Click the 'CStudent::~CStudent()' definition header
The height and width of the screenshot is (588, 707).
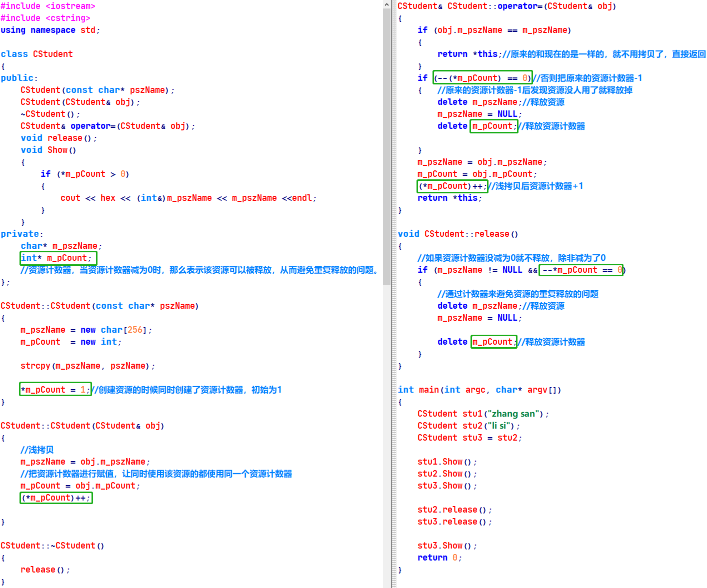tap(52, 546)
